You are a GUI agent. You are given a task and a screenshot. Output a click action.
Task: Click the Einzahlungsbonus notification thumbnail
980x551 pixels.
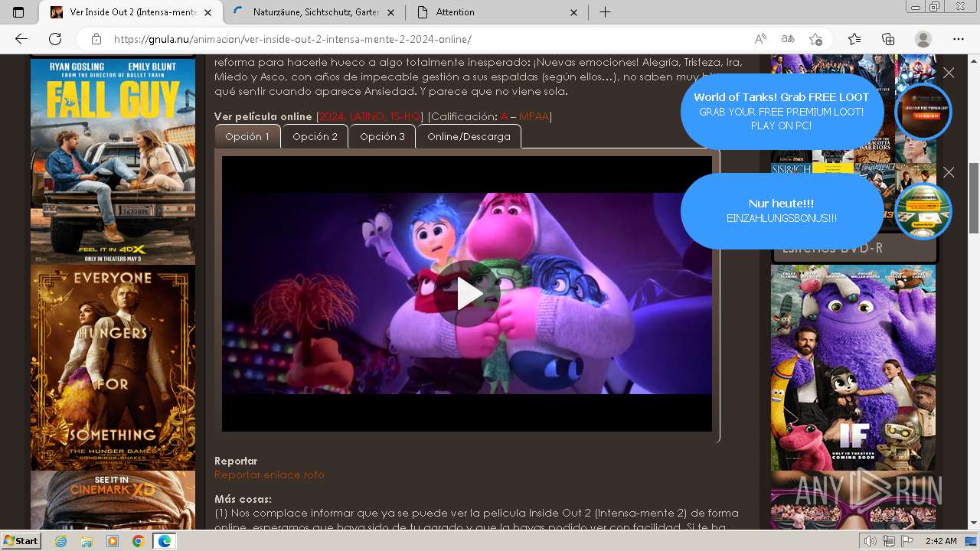[923, 211]
